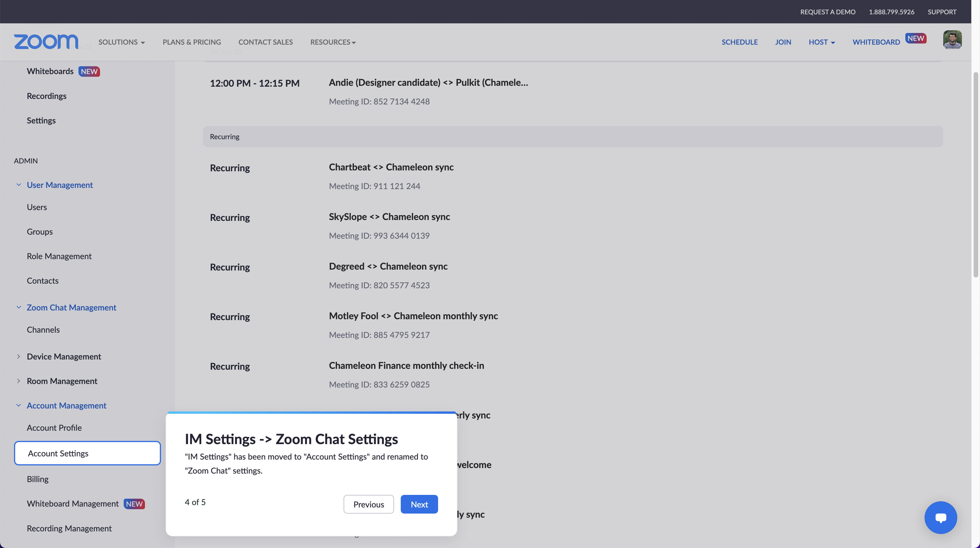Screen dimensions: 980x548
Task: Open Billing in sidebar
Action: point(38,479)
